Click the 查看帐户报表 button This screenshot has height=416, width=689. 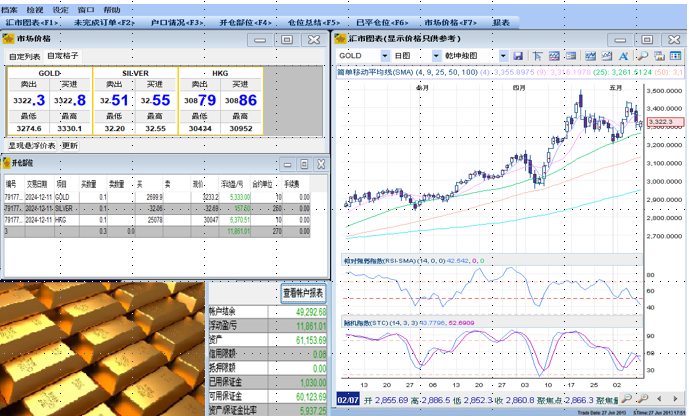(x=301, y=294)
